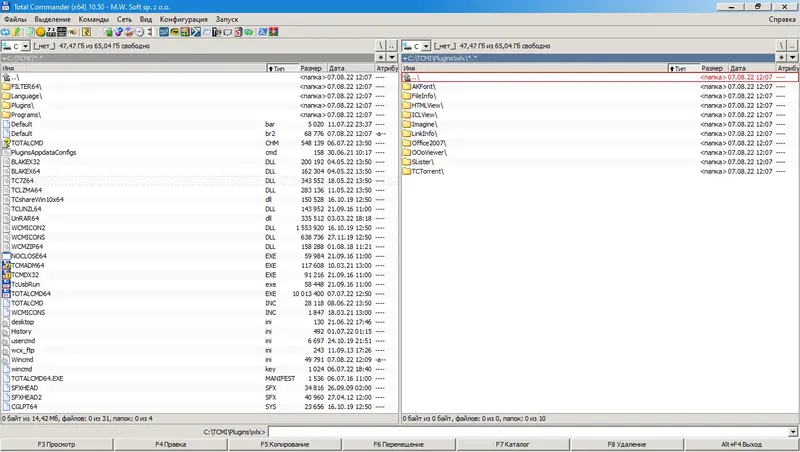Open right panel favorites asterisk button

pyautogui.click(x=782, y=58)
